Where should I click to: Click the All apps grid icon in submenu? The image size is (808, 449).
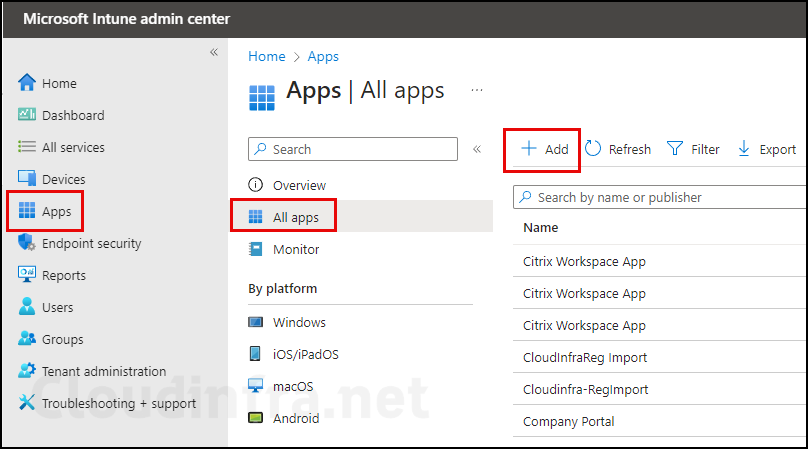pos(256,217)
